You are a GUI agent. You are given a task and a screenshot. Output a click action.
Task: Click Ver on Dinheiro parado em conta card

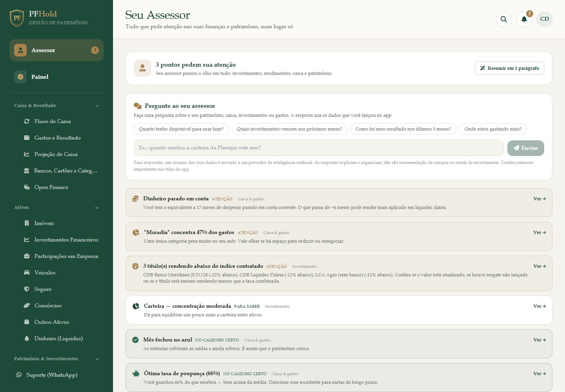click(x=539, y=199)
